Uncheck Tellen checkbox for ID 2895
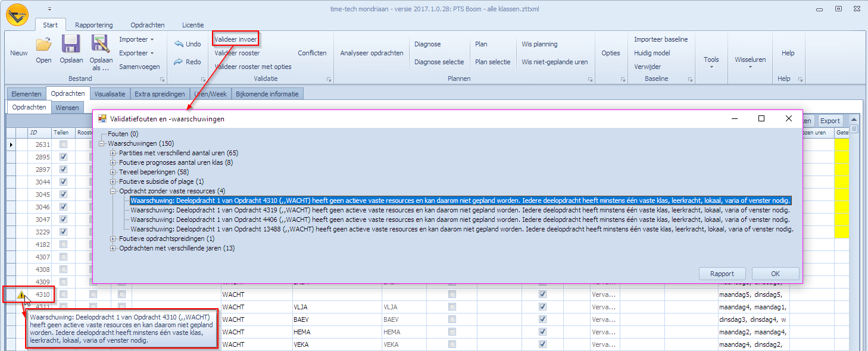The image size is (868, 351). (63, 157)
